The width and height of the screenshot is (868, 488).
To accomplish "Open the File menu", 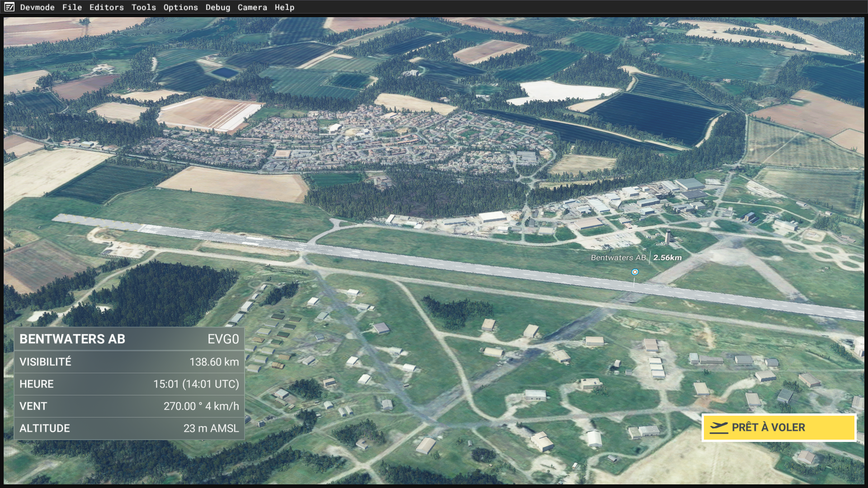I will click(x=72, y=7).
